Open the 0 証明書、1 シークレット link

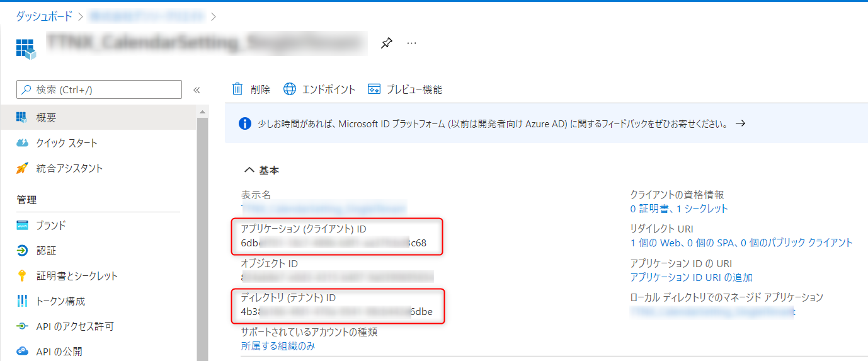(x=679, y=209)
